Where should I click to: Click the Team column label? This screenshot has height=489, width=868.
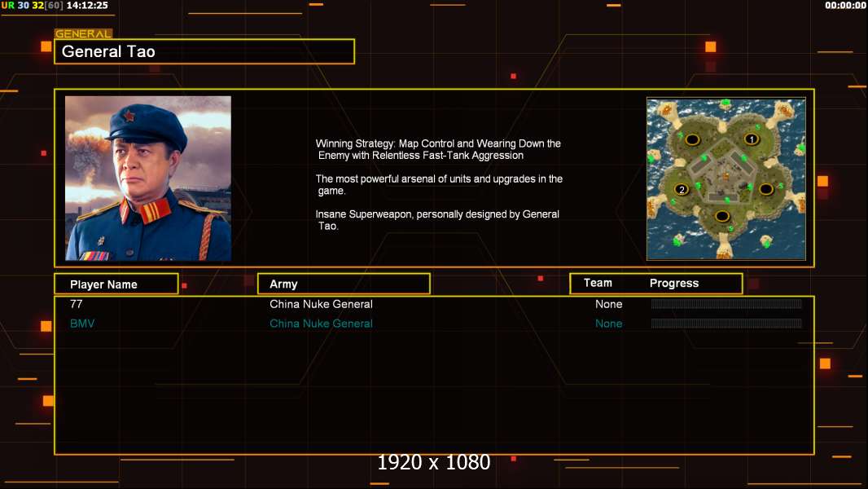598,283
